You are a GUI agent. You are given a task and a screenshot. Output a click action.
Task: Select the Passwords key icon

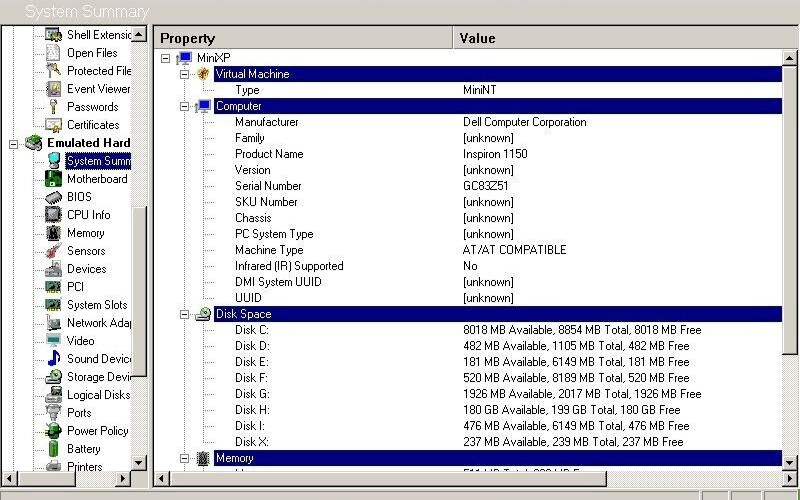[x=53, y=107]
